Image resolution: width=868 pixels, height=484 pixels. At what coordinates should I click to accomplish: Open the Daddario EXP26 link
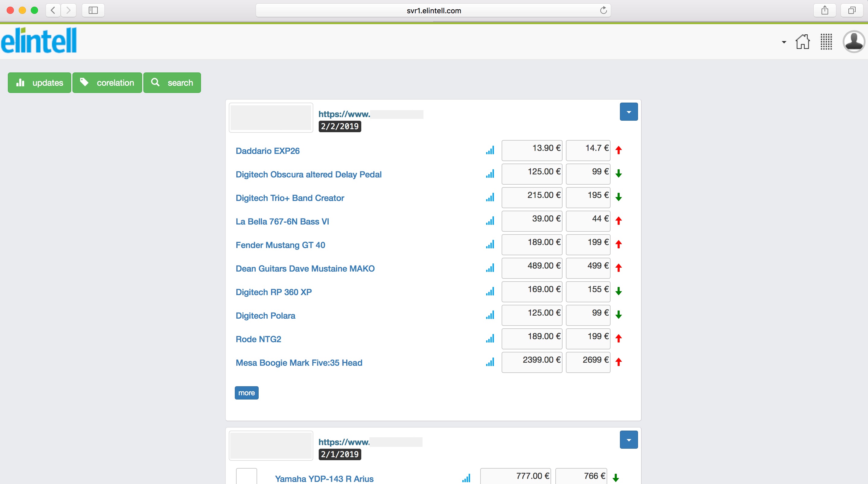267,151
